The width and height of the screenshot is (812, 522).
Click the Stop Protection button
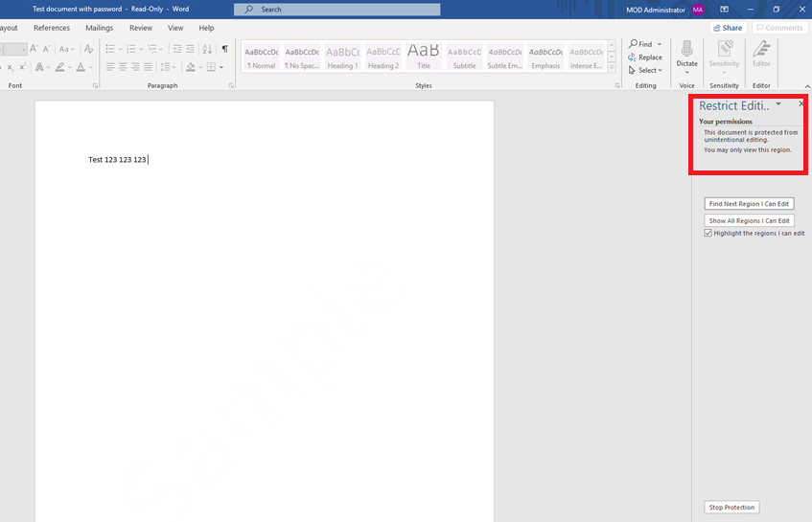731,507
